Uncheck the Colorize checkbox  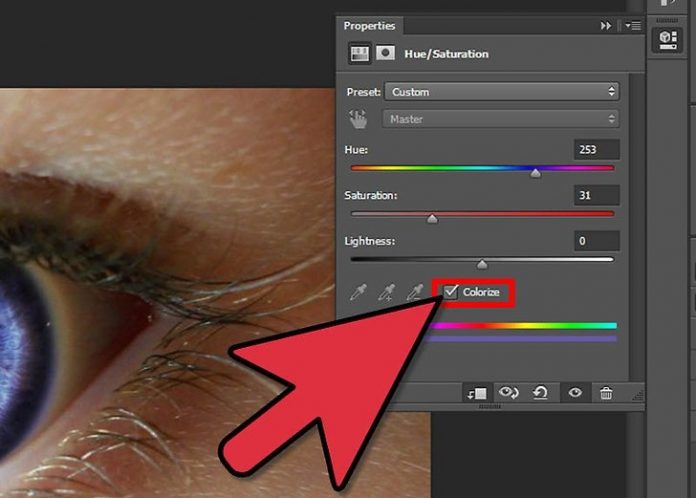451,292
